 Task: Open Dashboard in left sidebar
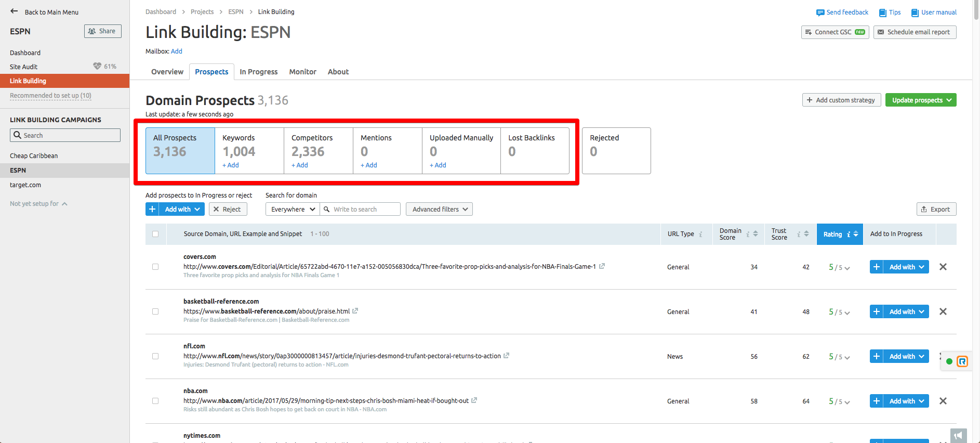(x=25, y=53)
